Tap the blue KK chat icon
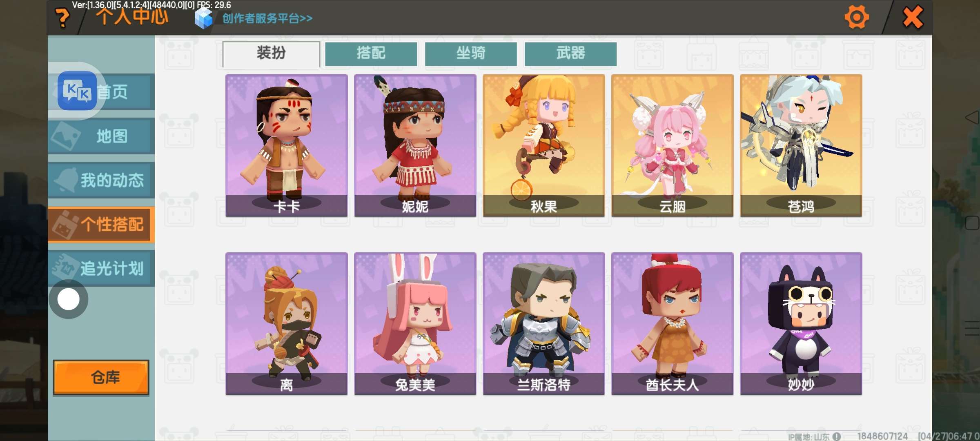 coord(77,91)
